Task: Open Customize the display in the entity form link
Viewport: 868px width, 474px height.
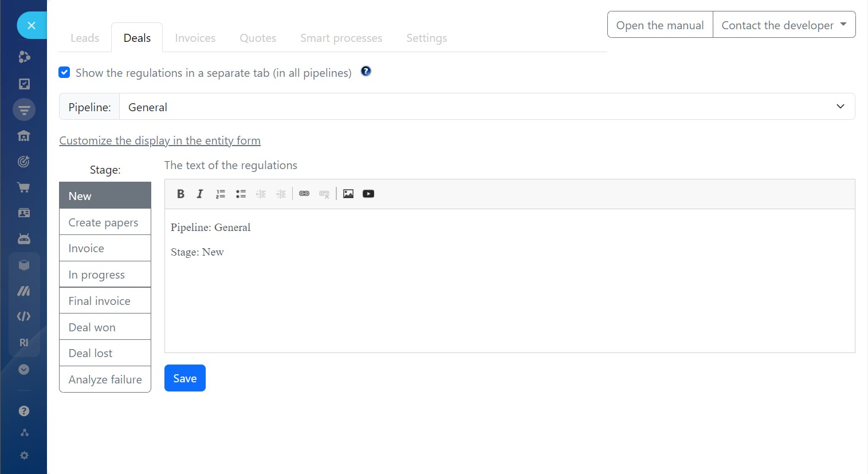Action: pos(160,140)
